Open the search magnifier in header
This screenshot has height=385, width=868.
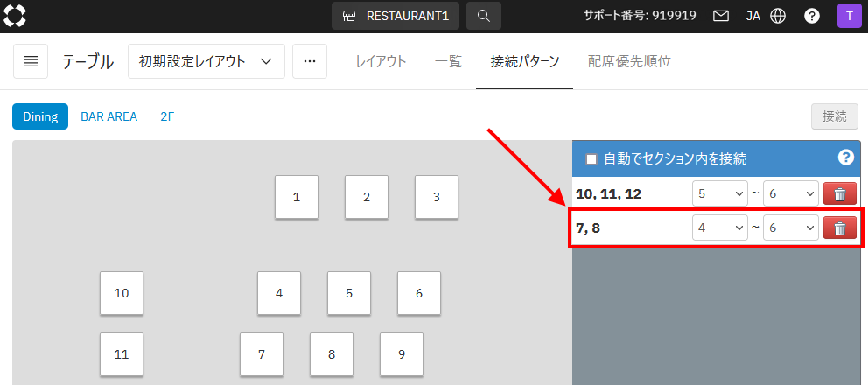point(484,16)
